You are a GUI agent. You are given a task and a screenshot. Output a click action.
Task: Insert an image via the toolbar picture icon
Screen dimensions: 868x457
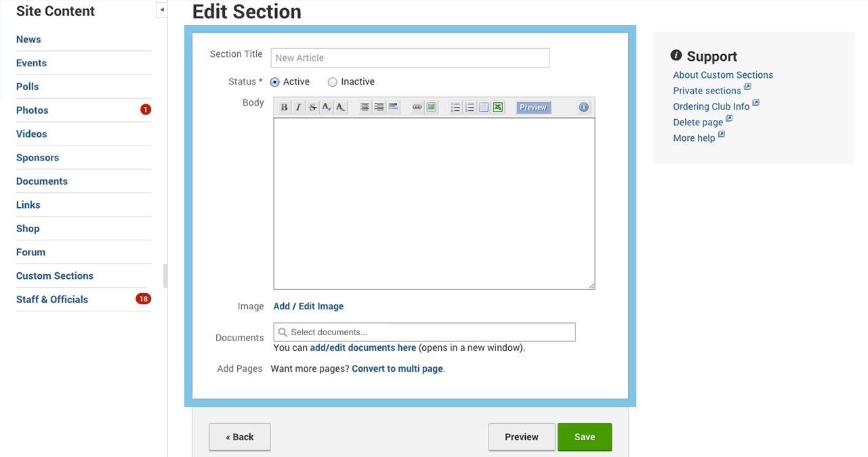click(x=431, y=108)
